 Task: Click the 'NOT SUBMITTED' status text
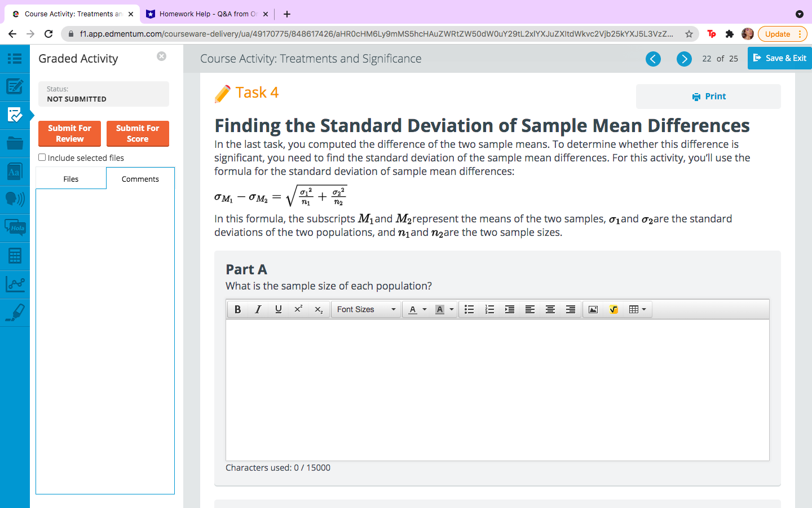click(77, 99)
